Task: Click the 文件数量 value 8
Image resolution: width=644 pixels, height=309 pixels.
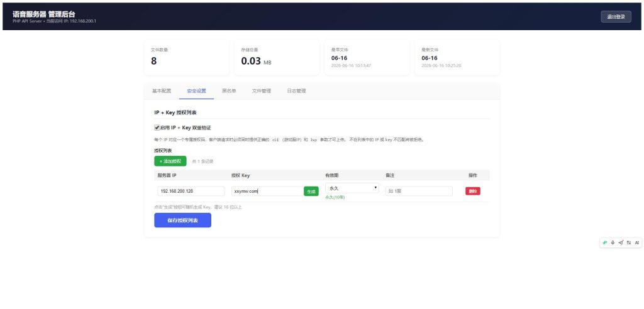Action: tap(153, 61)
